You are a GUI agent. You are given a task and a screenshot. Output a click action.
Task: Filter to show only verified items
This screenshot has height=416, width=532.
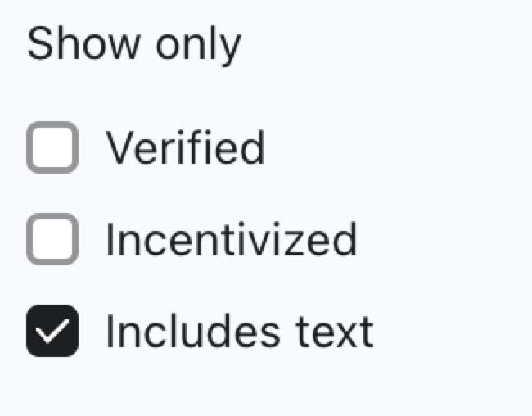coord(52,147)
